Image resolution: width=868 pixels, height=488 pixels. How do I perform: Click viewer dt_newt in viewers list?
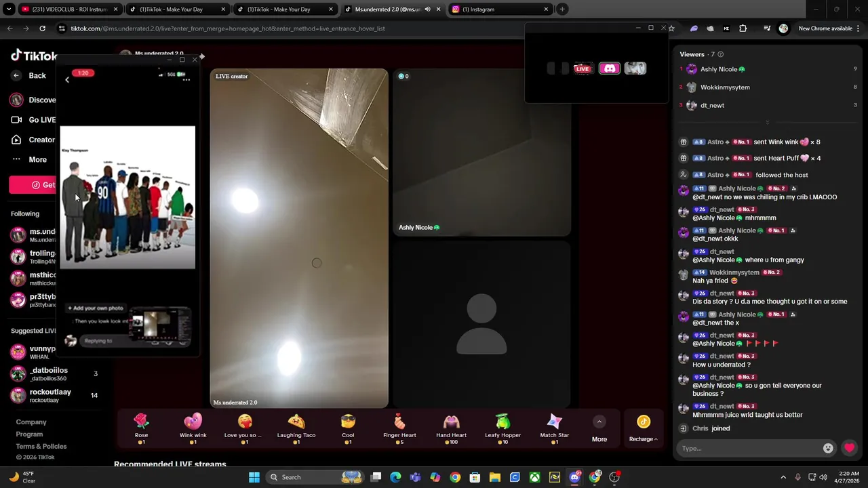712,106
